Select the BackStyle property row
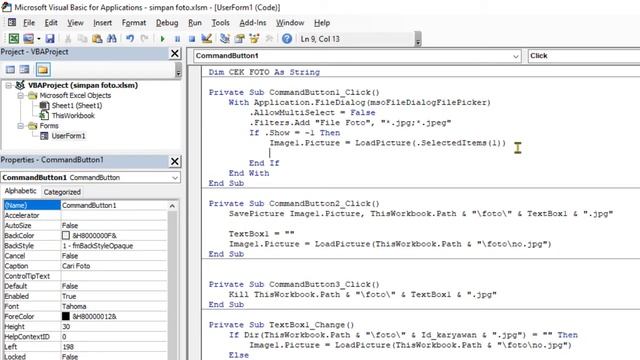This screenshot has width=640, height=360. (x=85, y=246)
